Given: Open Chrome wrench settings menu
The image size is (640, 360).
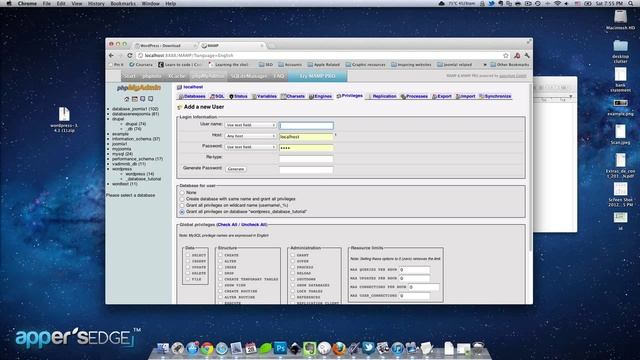Looking at the screenshot, I should point(527,56).
